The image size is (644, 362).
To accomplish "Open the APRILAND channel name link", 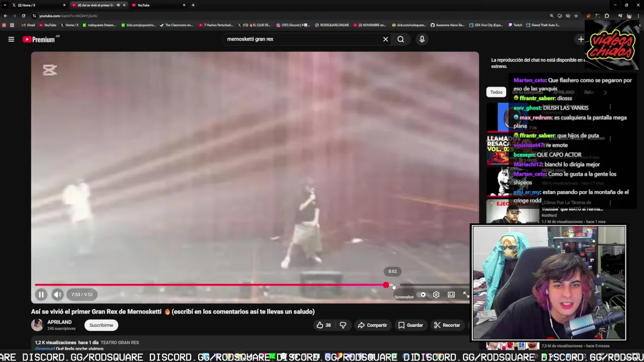I will tap(59, 322).
